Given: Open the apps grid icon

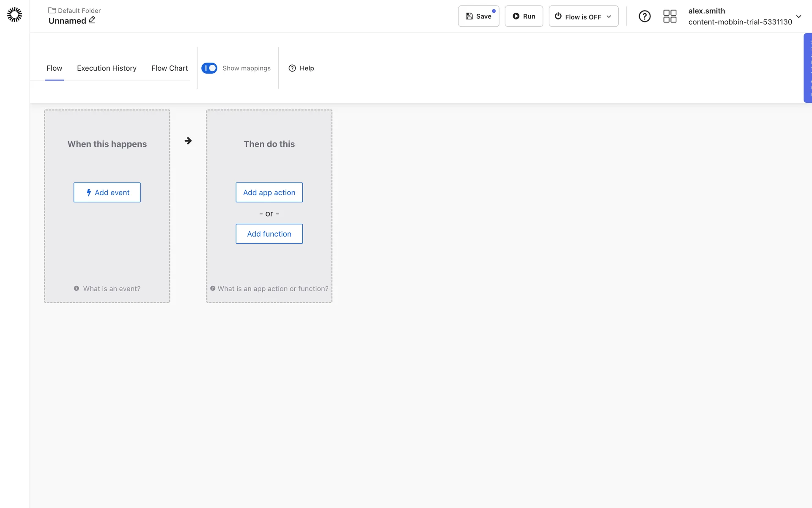Looking at the screenshot, I should [669, 16].
